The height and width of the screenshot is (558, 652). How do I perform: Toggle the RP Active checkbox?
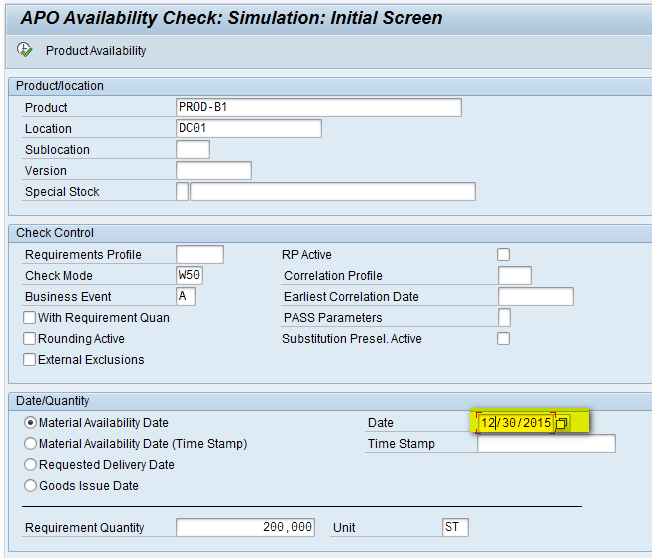tap(504, 254)
